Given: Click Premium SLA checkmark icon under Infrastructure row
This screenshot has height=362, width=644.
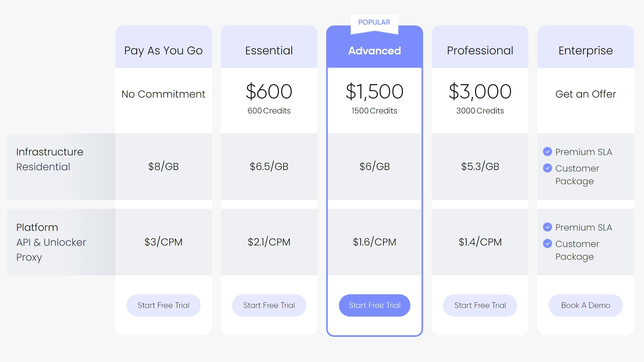Looking at the screenshot, I should (547, 152).
